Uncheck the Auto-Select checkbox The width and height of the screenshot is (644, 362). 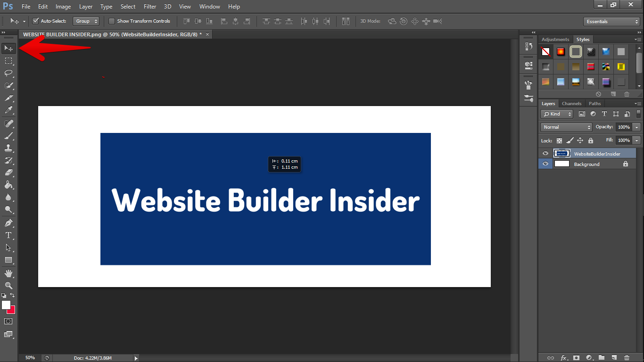coord(35,21)
